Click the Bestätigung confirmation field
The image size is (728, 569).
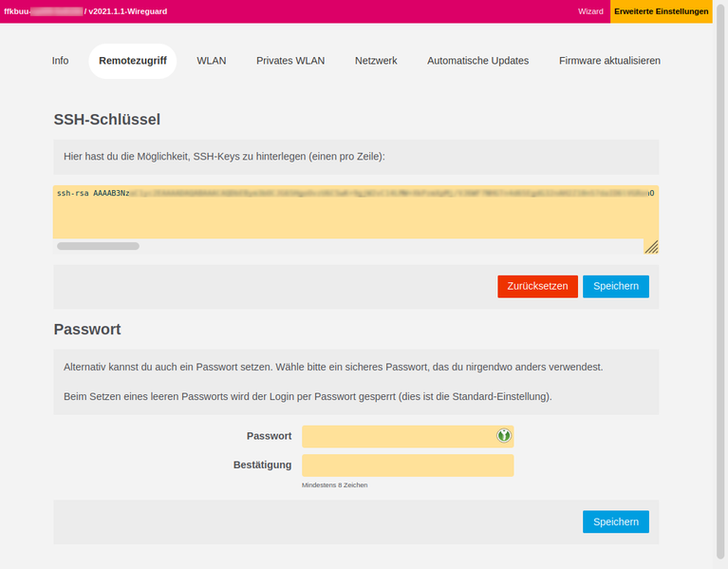pyautogui.click(x=407, y=465)
